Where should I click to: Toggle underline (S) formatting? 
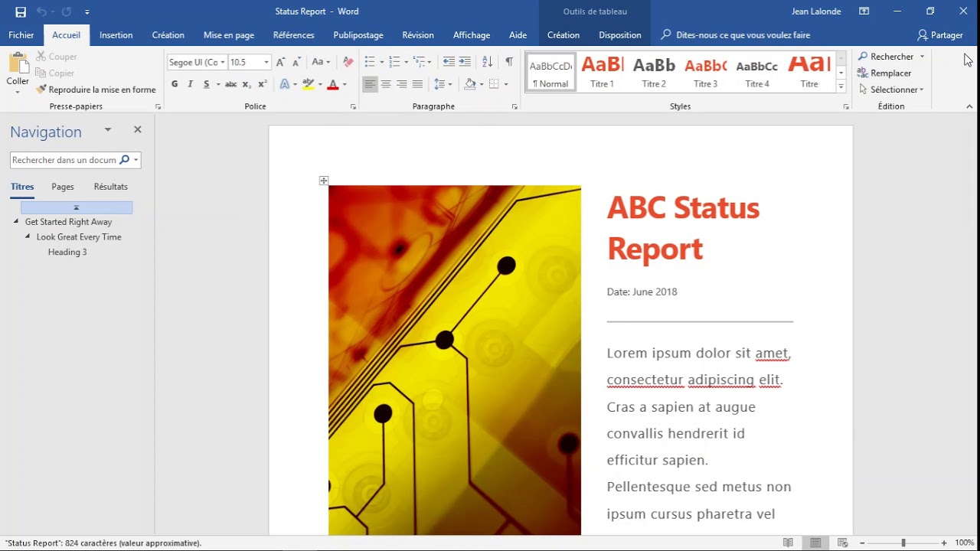206,84
